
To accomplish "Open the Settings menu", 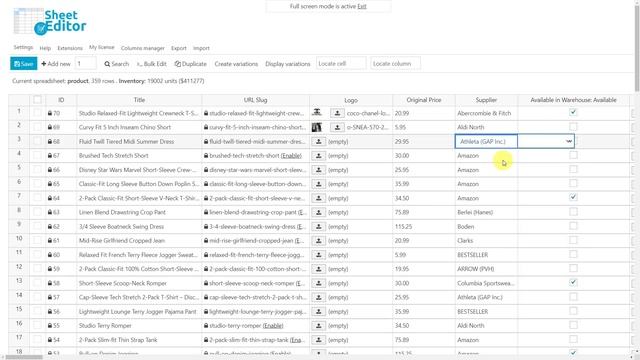I will tap(23, 47).
